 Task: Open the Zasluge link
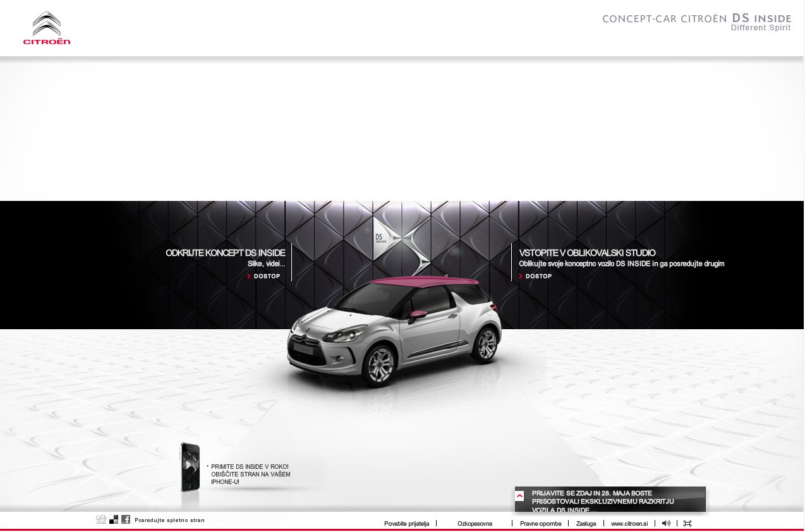coord(586,524)
